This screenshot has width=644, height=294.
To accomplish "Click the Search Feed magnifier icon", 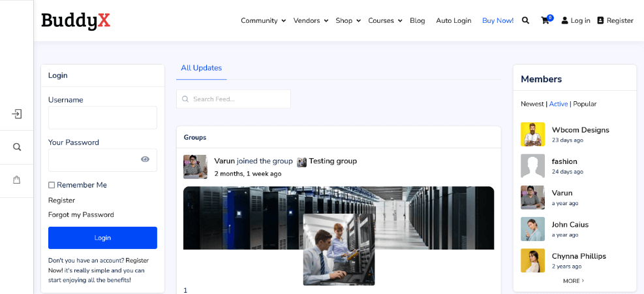I will (x=185, y=99).
